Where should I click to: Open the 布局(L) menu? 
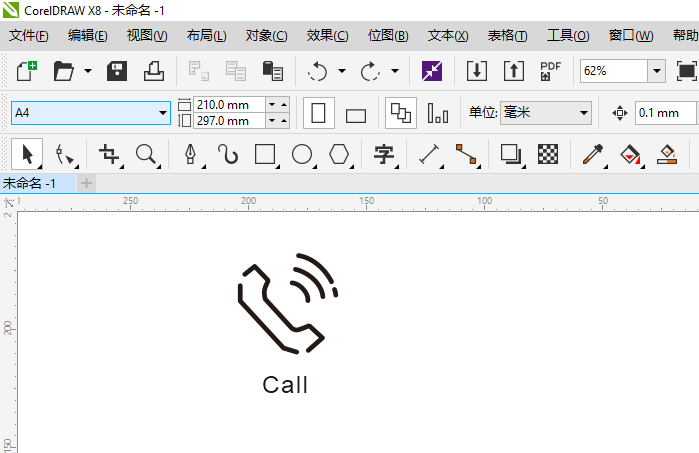pyautogui.click(x=206, y=35)
